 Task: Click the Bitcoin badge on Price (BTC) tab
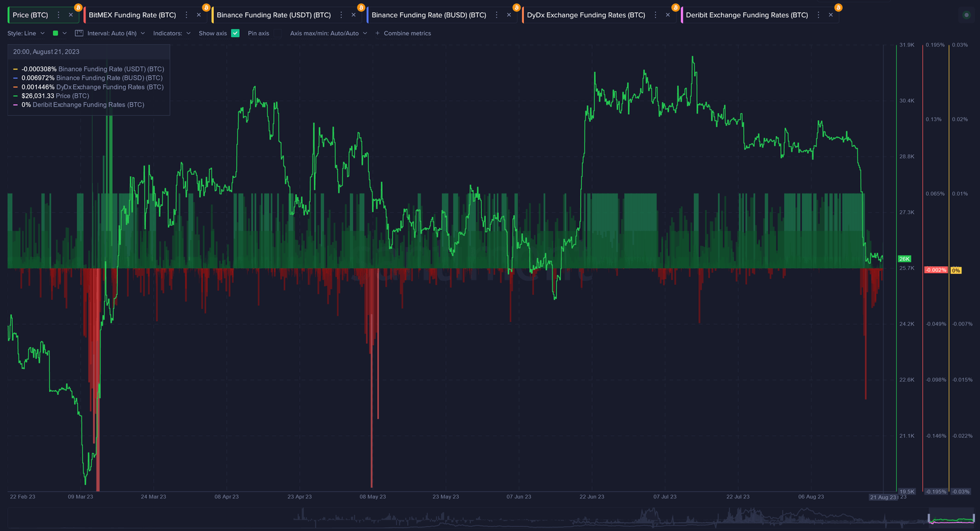(x=78, y=8)
